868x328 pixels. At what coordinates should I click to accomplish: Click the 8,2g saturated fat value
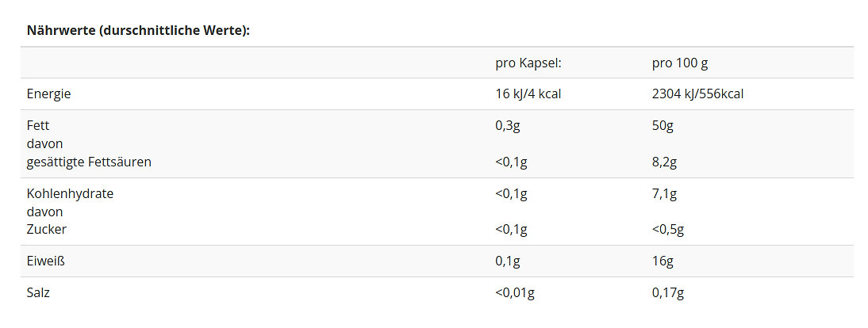tap(666, 162)
